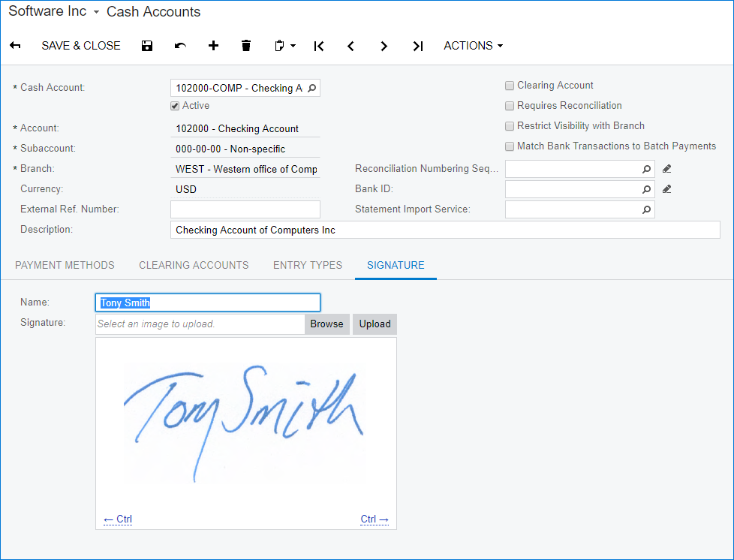The height and width of the screenshot is (560, 734).
Task: Click the Description field
Action: point(445,230)
